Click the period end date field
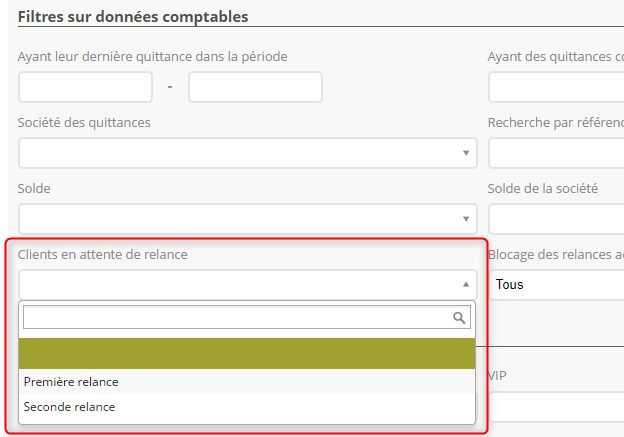 [255, 87]
